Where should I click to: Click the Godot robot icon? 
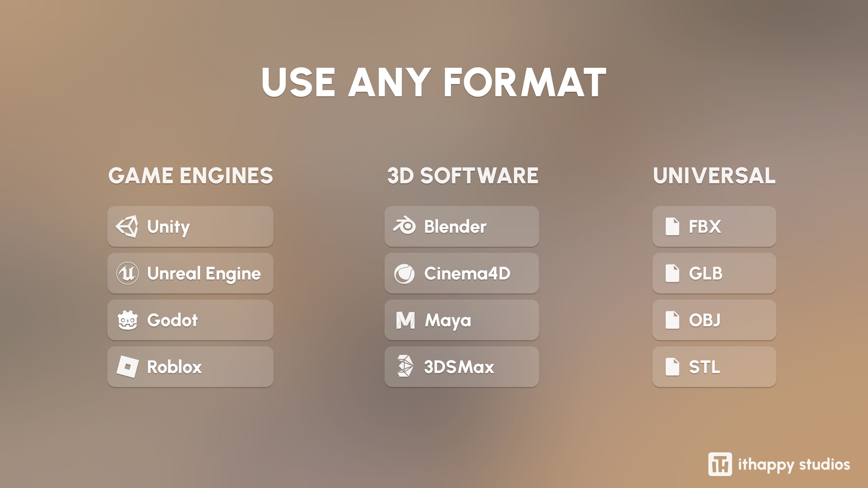pyautogui.click(x=127, y=320)
